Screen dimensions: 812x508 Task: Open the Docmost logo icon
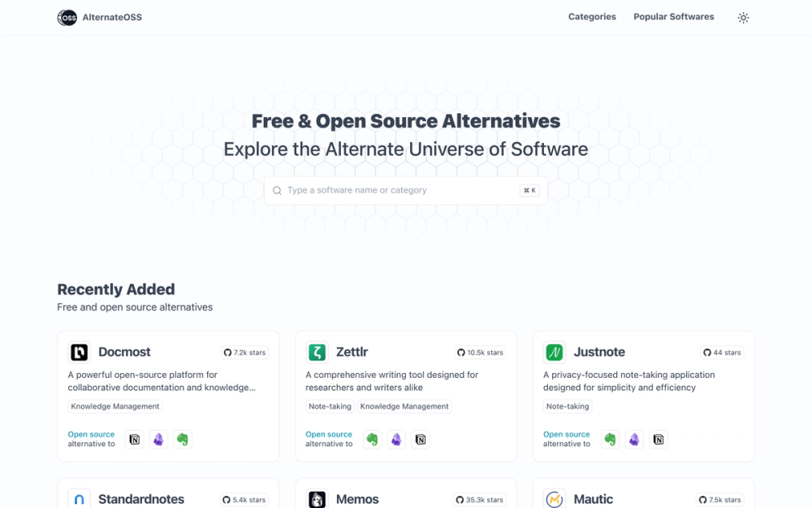(80, 353)
